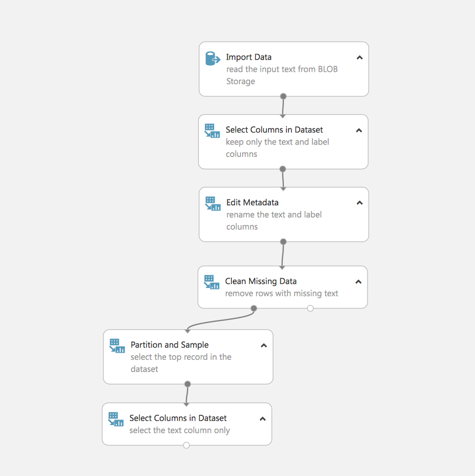The image size is (475, 476).
Task: Click the Import Data output port
Action: coord(283,96)
